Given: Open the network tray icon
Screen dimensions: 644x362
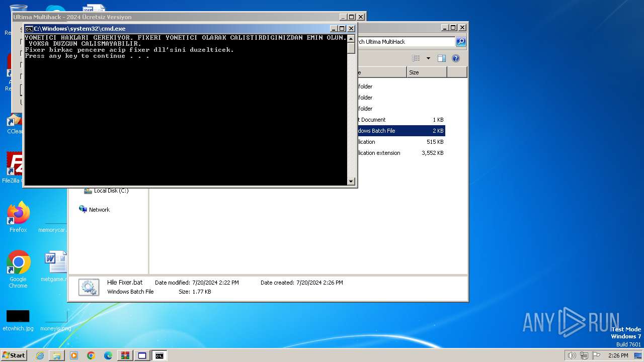Looking at the screenshot, I should pos(584,355).
